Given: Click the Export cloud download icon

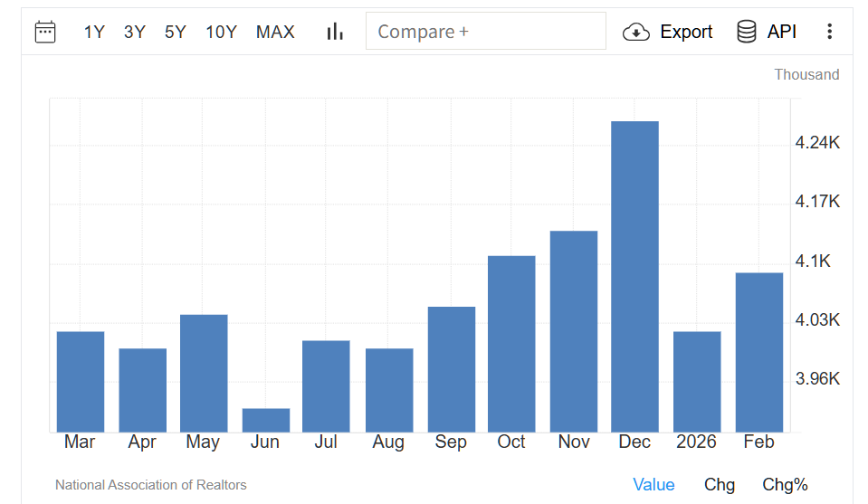Looking at the screenshot, I should click(x=636, y=32).
